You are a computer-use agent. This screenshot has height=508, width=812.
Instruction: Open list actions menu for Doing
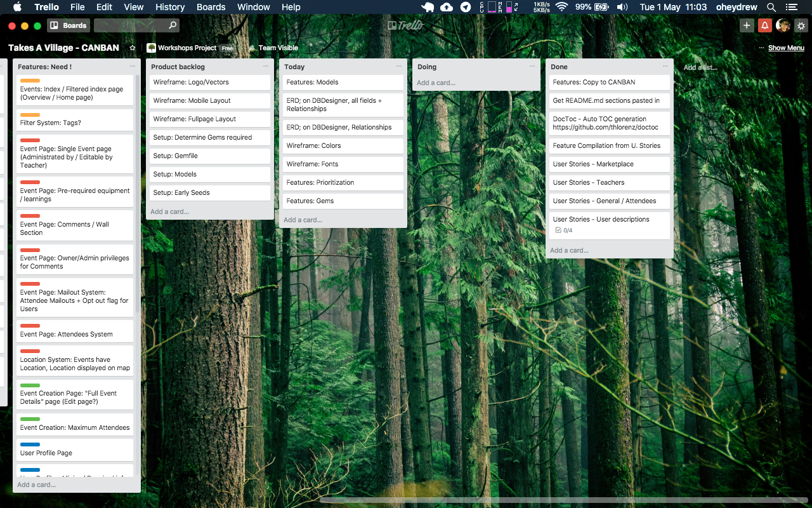click(x=532, y=66)
